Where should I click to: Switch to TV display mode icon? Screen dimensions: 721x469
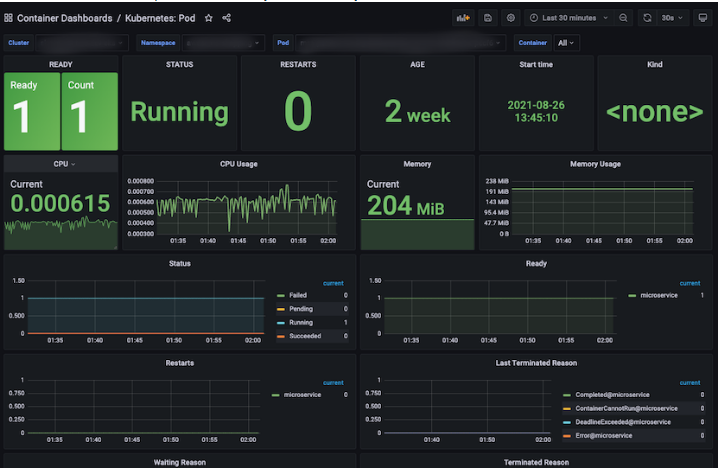point(703,18)
